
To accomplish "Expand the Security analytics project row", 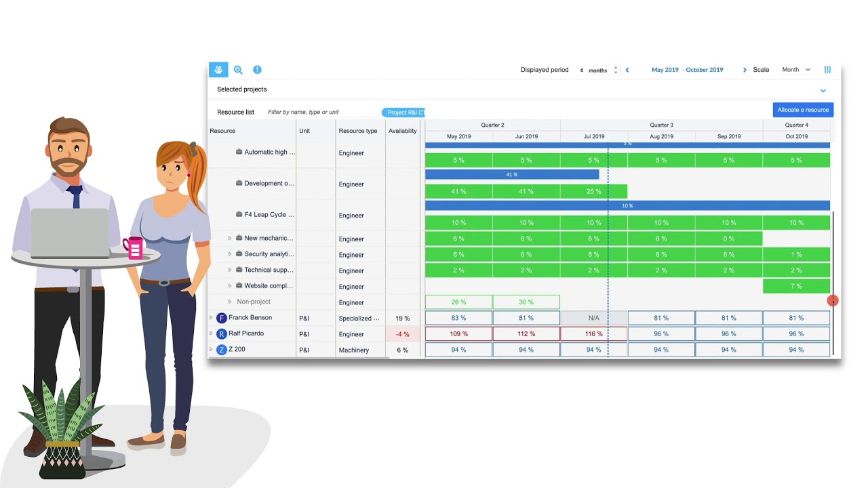I will coord(230,254).
